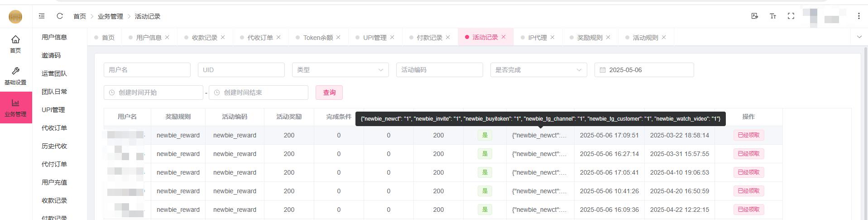Expand the tab list chevron on right
Viewport: 868px width, 220px height.
point(859,37)
